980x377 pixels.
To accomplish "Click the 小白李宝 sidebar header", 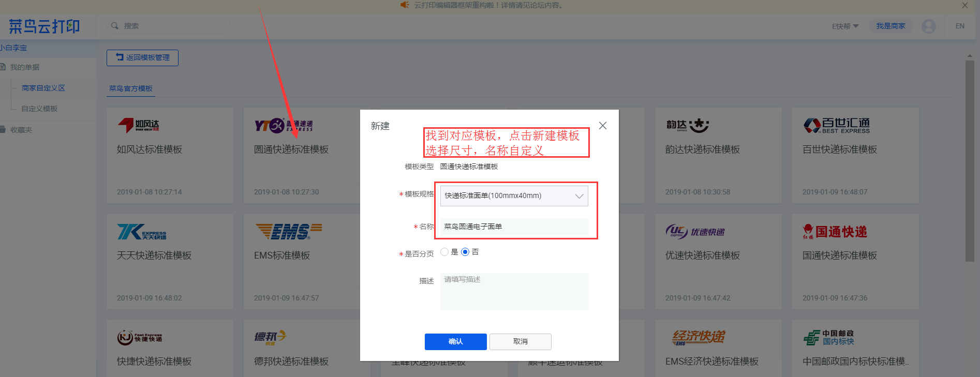I will pyautogui.click(x=13, y=48).
